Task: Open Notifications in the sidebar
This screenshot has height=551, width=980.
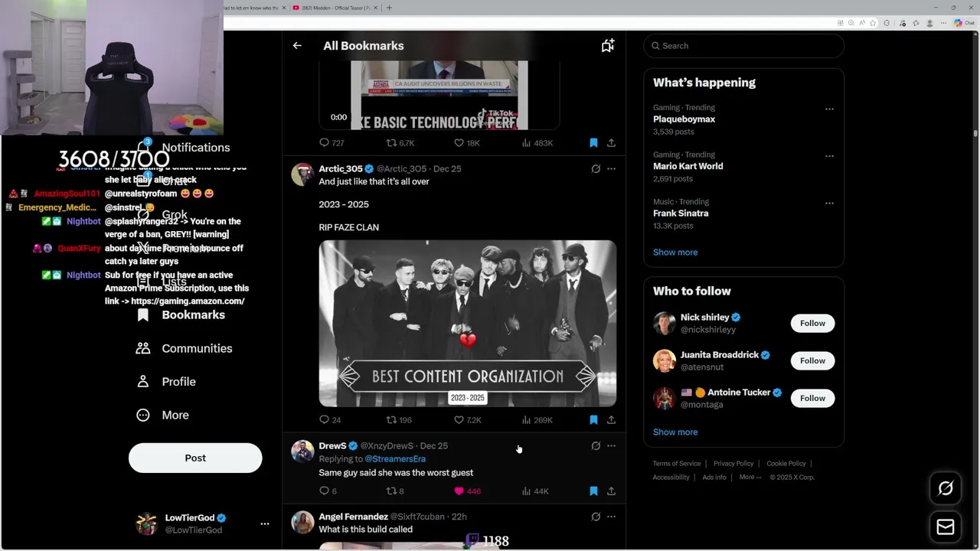Action: click(x=185, y=148)
